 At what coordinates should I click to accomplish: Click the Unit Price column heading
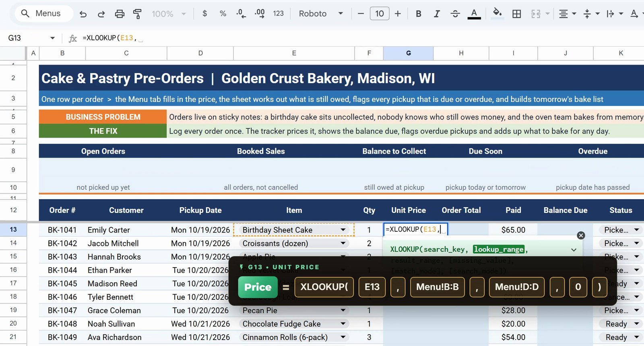(x=409, y=210)
